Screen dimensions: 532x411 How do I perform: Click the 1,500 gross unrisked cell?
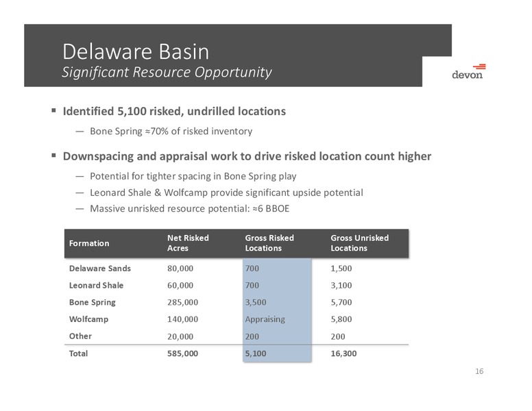(x=341, y=269)
